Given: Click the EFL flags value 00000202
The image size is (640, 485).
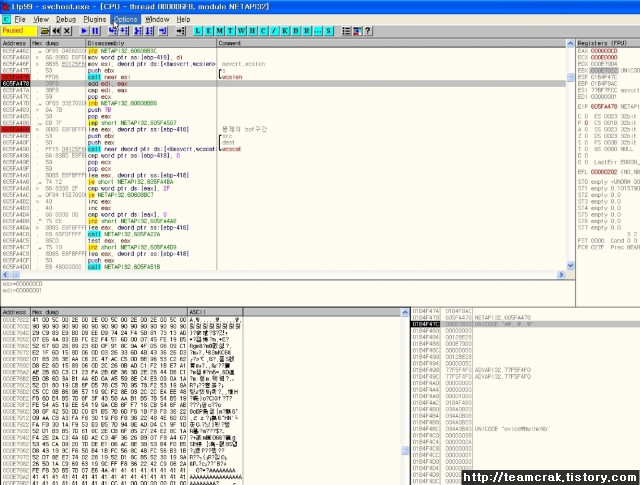Looking at the screenshot, I should pos(604,172).
